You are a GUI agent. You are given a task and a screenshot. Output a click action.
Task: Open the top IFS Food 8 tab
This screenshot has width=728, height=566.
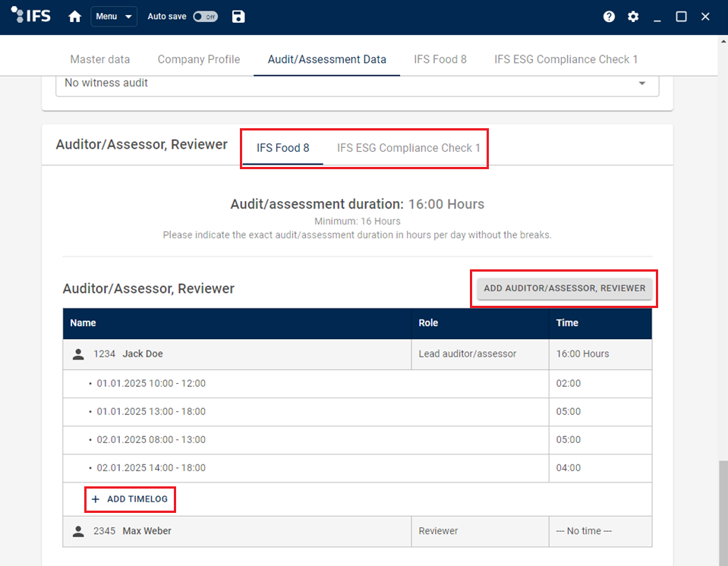click(x=440, y=59)
